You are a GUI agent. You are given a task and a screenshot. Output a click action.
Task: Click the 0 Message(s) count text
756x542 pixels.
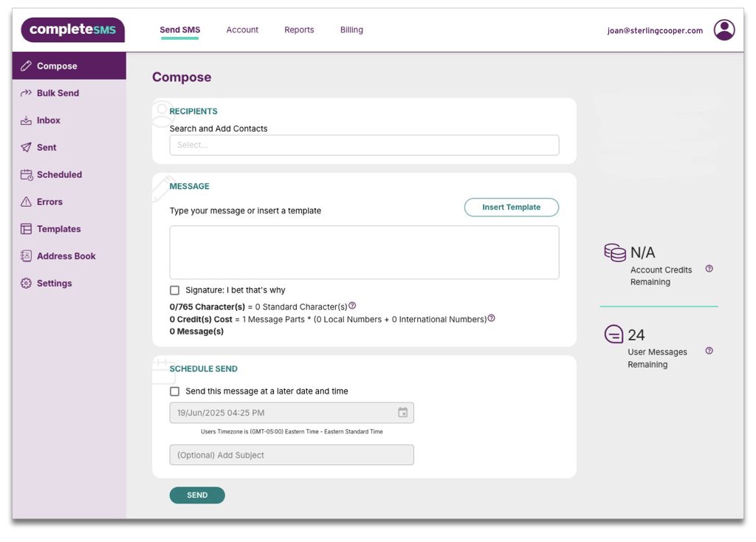pyautogui.click(x=196, y=332)
